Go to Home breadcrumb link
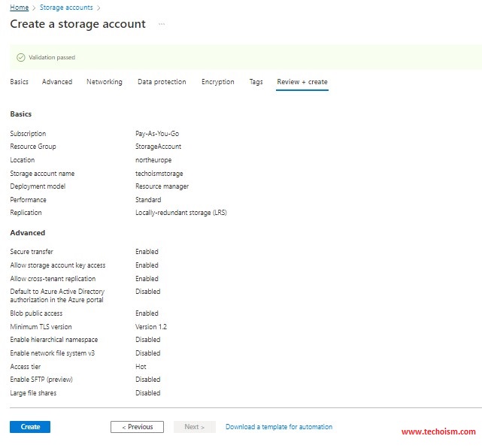The image size is (482, 448). click(20, 8)
